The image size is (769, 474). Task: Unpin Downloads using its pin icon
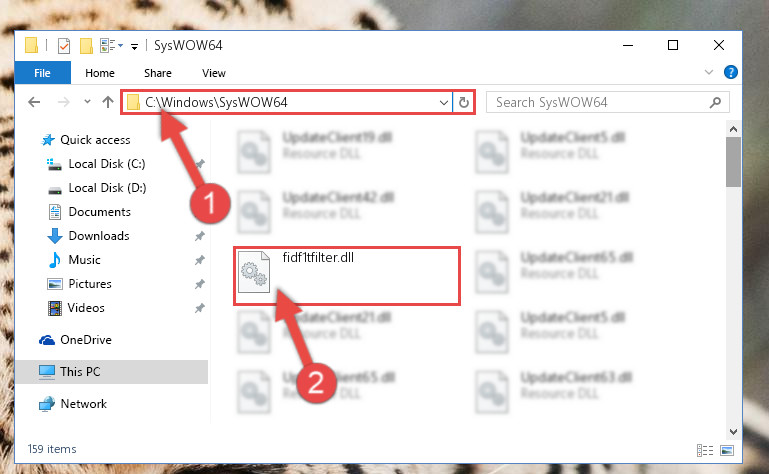click(200, 236)
